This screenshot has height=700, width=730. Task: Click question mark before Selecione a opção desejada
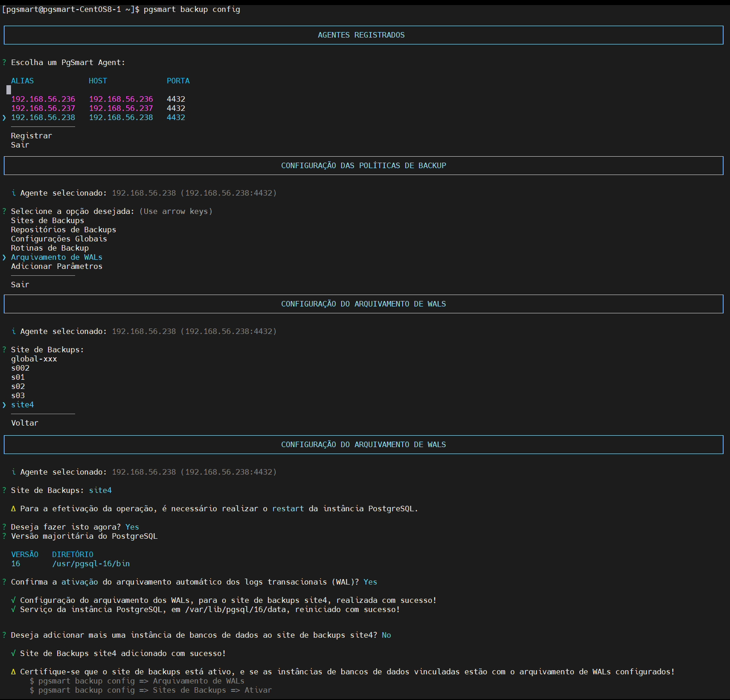tap(4, 211)
